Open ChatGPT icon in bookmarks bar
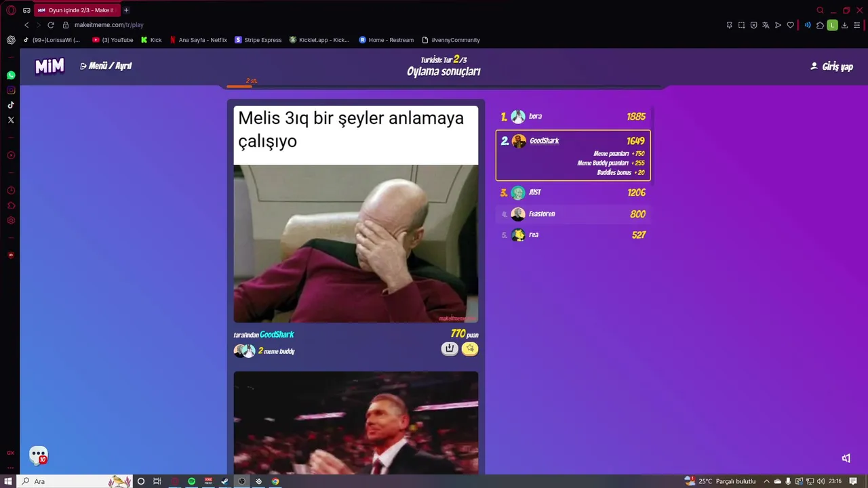Viewport: 868px width, 488px height. click(11, 40)
